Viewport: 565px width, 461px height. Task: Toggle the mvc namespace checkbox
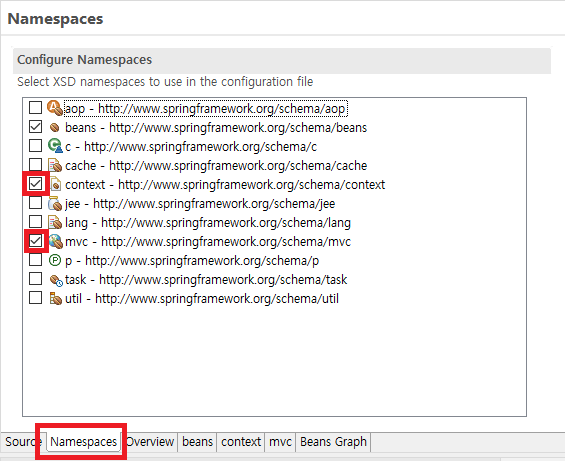point(35,241)
